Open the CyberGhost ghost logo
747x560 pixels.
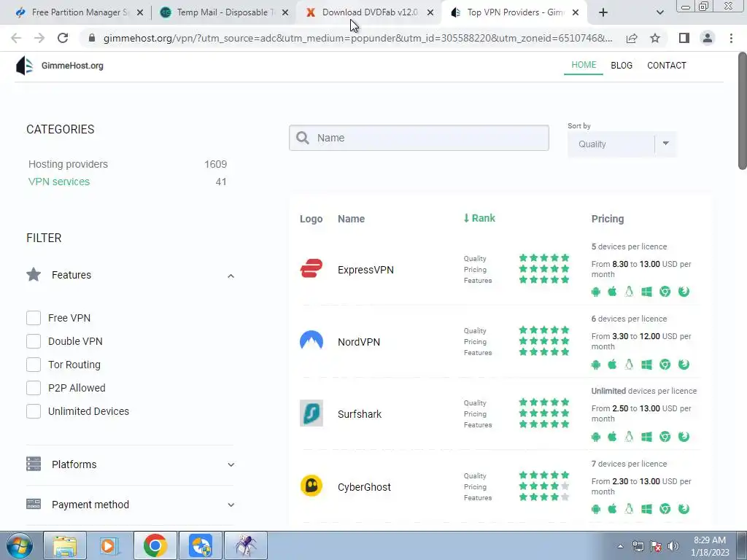click(311, 486)
